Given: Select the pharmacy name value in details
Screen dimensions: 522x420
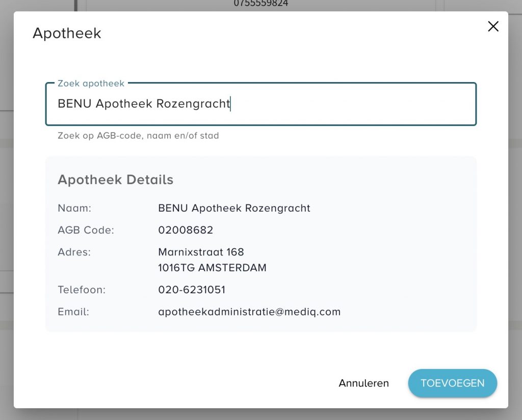Looking at the screenshot, I should (234, 208).
